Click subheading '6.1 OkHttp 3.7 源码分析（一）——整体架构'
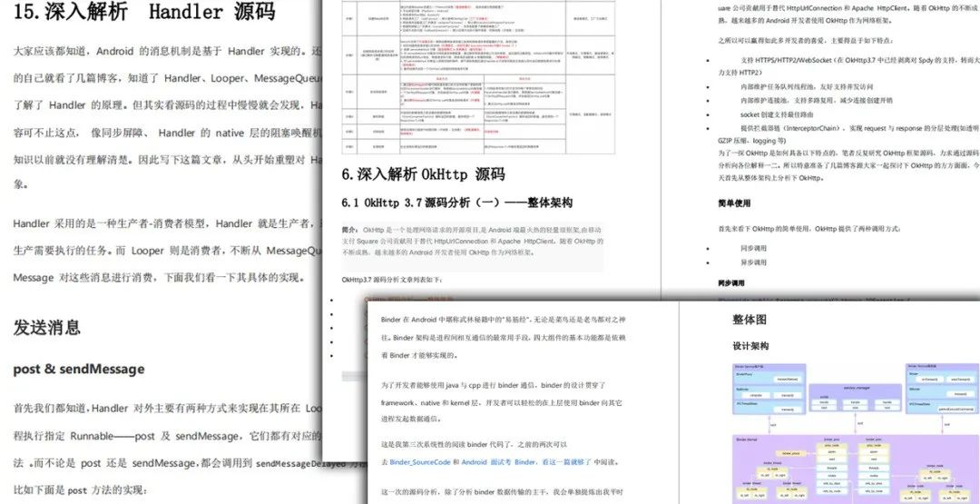This screenshot has height=504, width=980. 456,203
